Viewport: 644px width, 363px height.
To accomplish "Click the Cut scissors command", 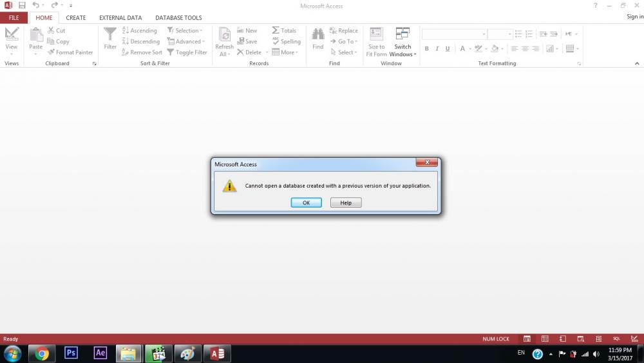I will click(x=56, y=30).
